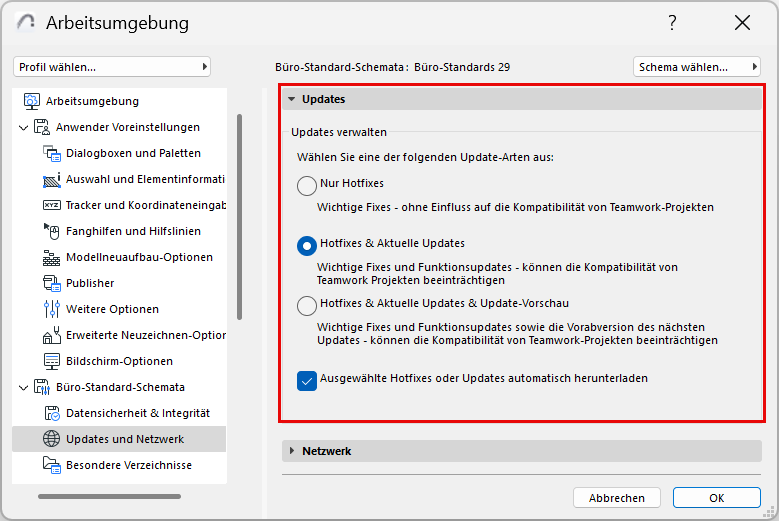This screenshot has width=779, height=521.
Task: Click the Datensicherheit & Integrität icon
Action: tap(52, 413)
